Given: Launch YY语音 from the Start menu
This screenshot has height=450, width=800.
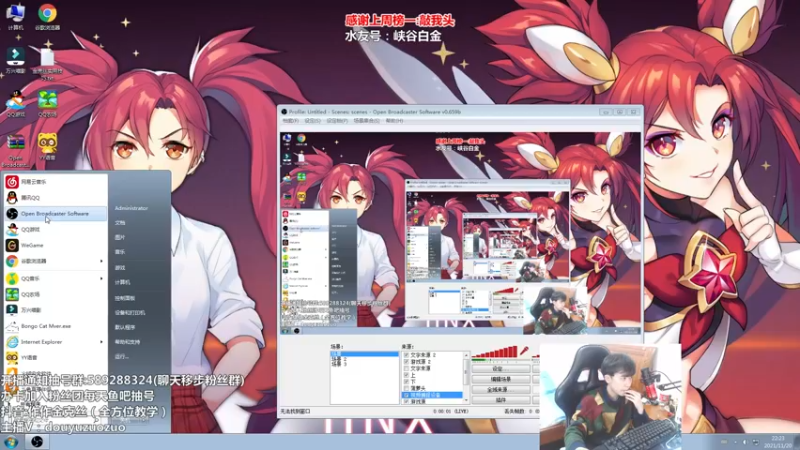Looking at the screenshot, I should click(55, 357).
